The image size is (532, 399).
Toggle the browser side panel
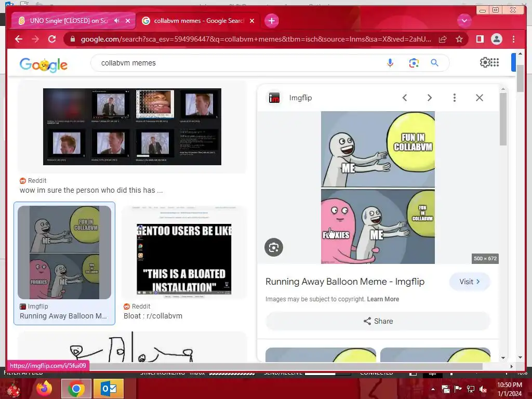coord(480,39)
